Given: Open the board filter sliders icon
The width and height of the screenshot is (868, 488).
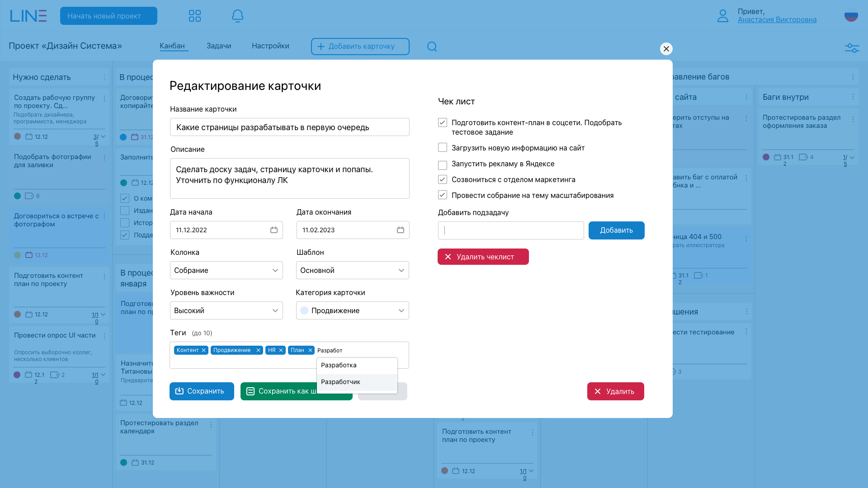Looking at the screenshot, I should pyautogui.click(x=852, y=48).
